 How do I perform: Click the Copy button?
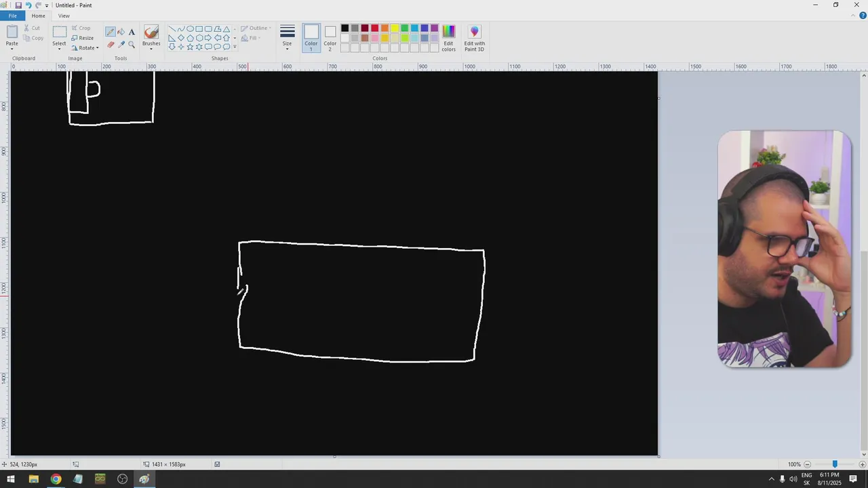33,38
